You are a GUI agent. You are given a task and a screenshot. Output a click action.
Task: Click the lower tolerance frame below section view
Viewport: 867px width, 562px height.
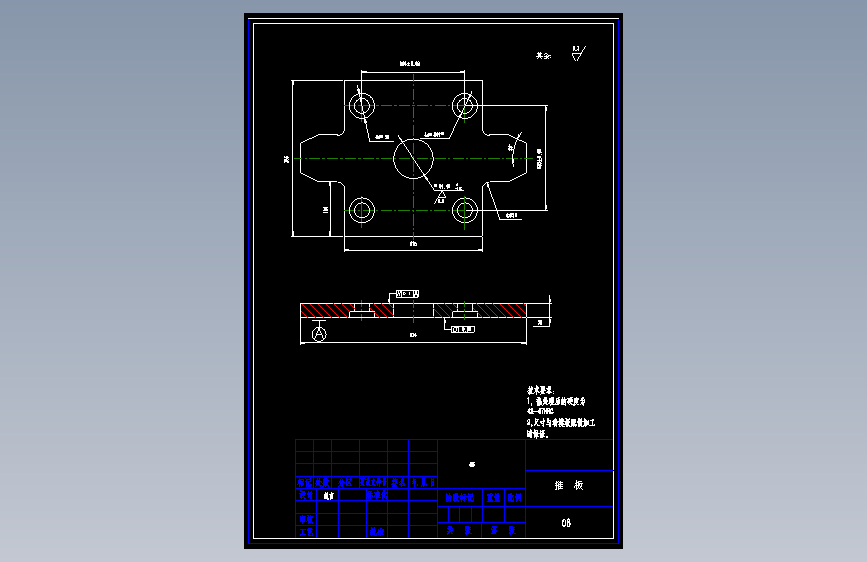tap(463, 329)
